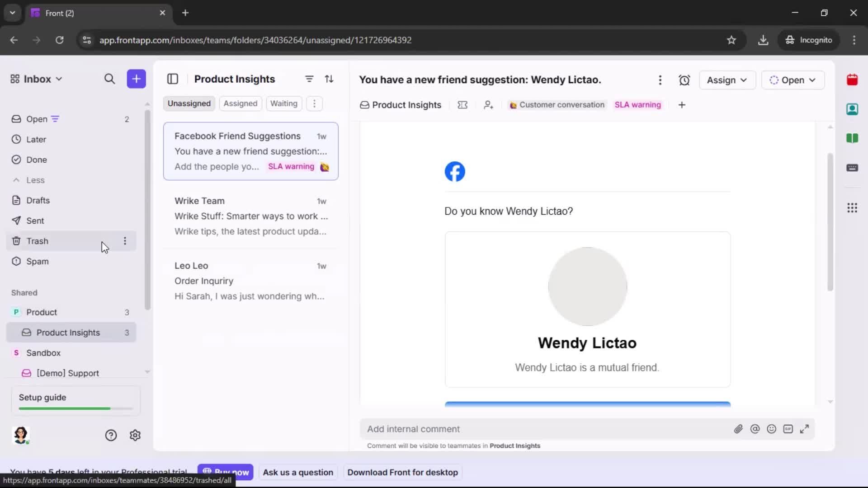The height and width of the screenshot is (488, 868).
Task: Open the attachment paperclip in comment bar
Action: 739,429
